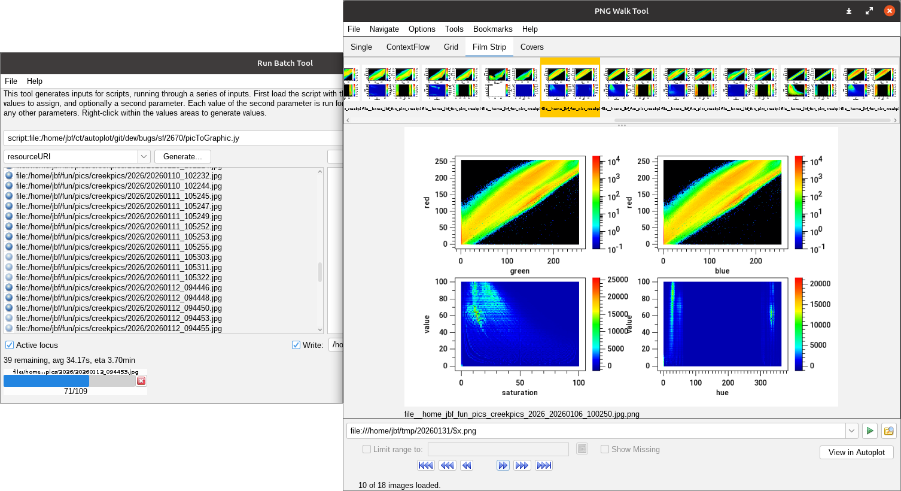The height and width of the screenshot is (491, 901).
Task: Jump to first image in PNG Walk
Action: tap(426, 465)
